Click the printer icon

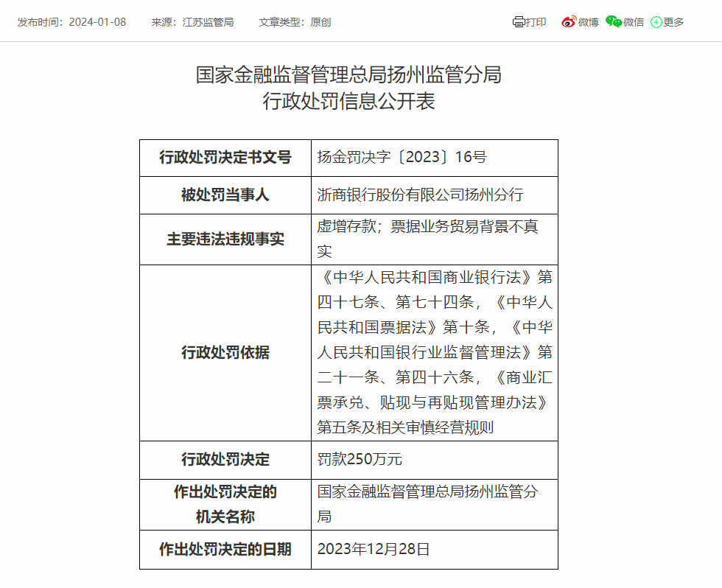[x=519, y=21]
